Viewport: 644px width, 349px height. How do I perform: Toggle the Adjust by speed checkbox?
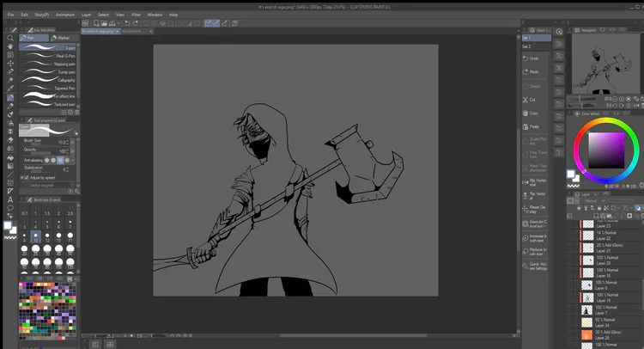click(x=27, y=178)
